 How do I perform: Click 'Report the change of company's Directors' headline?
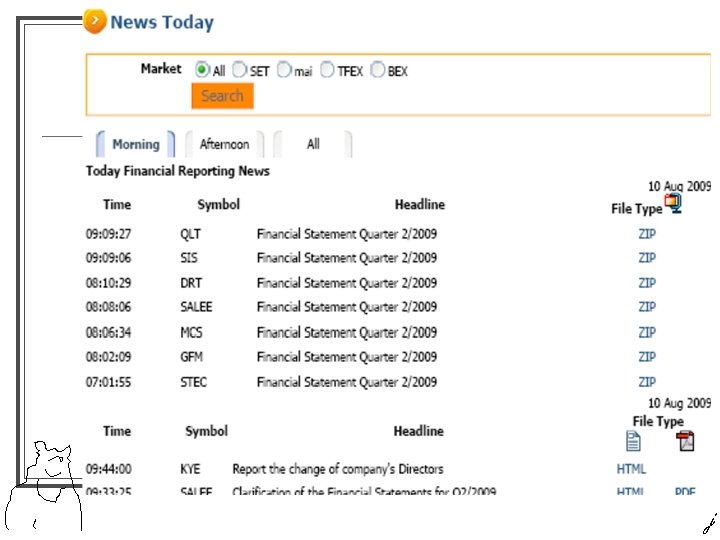pos(338,469)
